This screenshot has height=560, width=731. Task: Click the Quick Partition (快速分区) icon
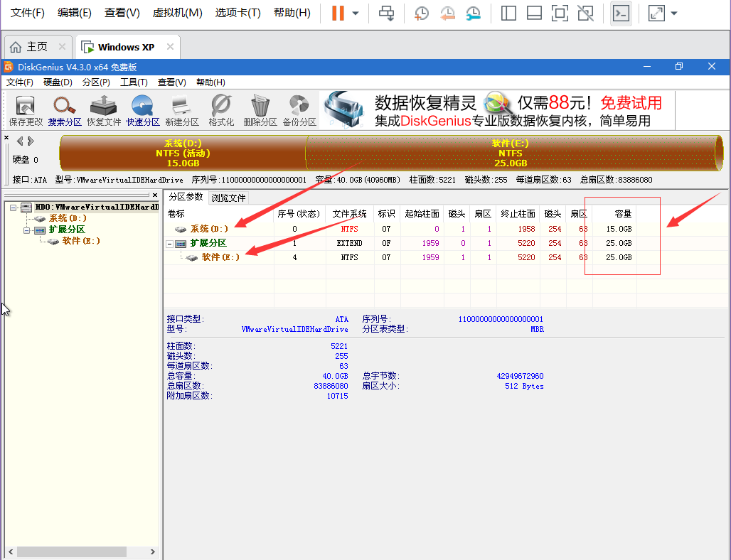[x=143, y=110]
